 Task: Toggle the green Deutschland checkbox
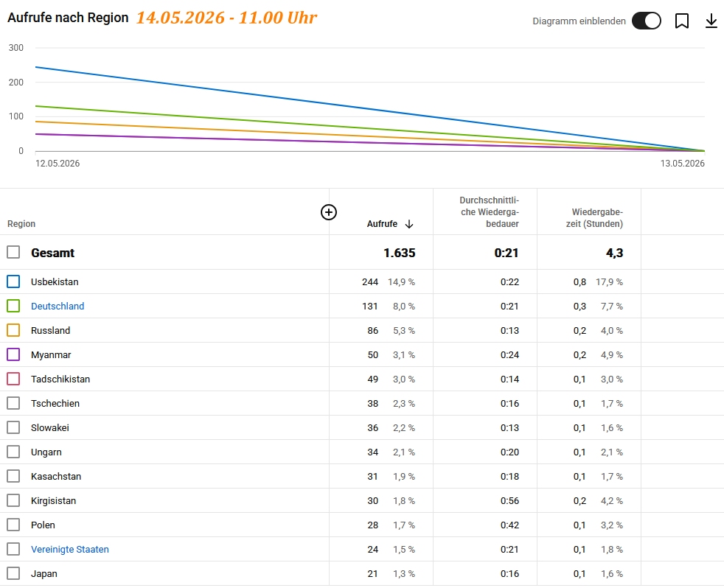pos(13,306)
